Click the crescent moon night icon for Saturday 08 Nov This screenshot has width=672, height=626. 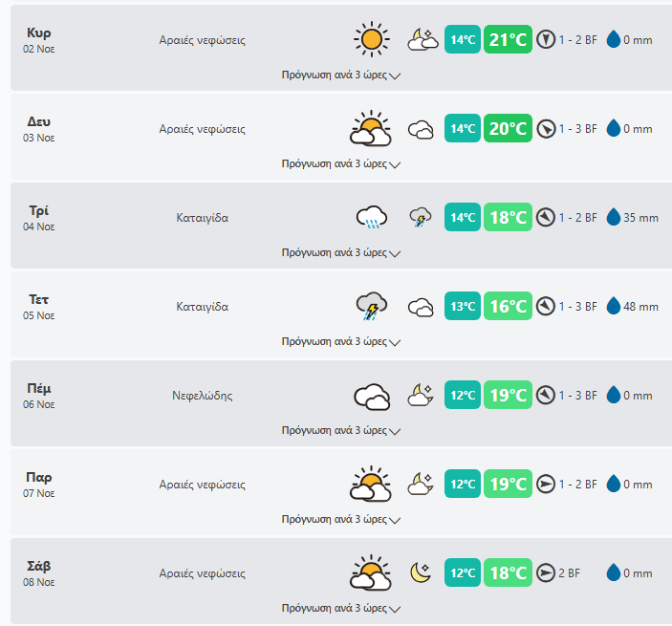point(421,572)
